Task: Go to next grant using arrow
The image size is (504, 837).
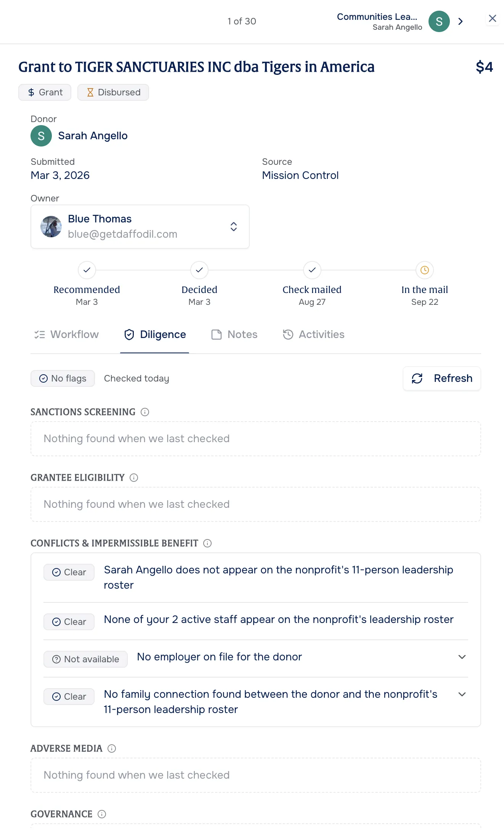Action: (461, 21)
